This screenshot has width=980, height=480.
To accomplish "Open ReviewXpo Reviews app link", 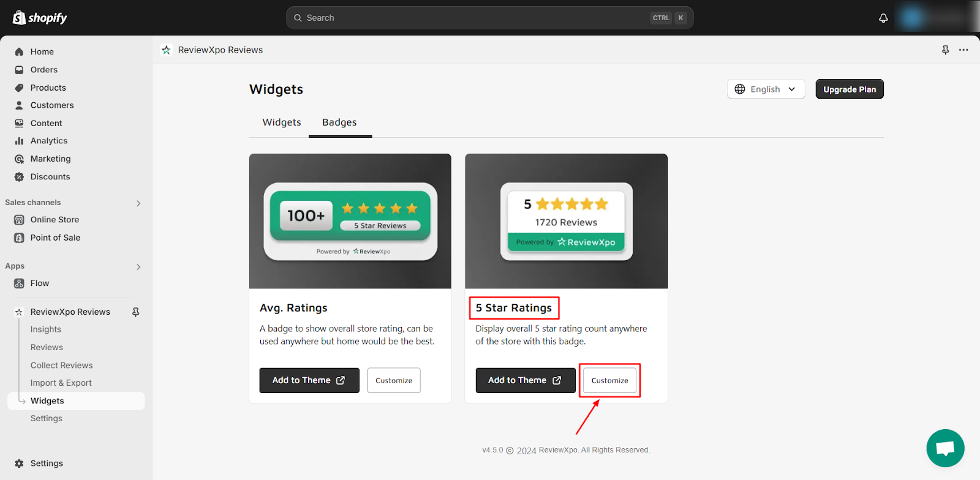I will (x=70, y=312).
